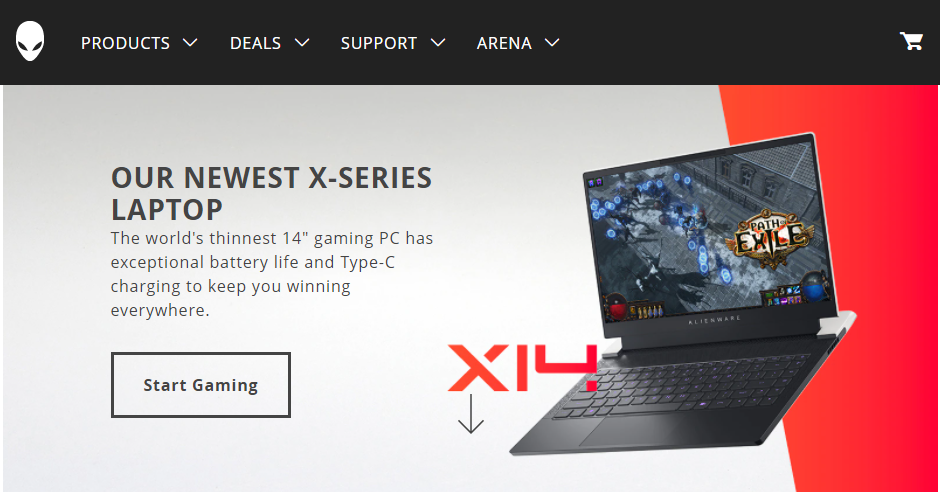This screenshot has width=940, height=492.
Task: Open the PRODUCTS menu
Action: 125,43
